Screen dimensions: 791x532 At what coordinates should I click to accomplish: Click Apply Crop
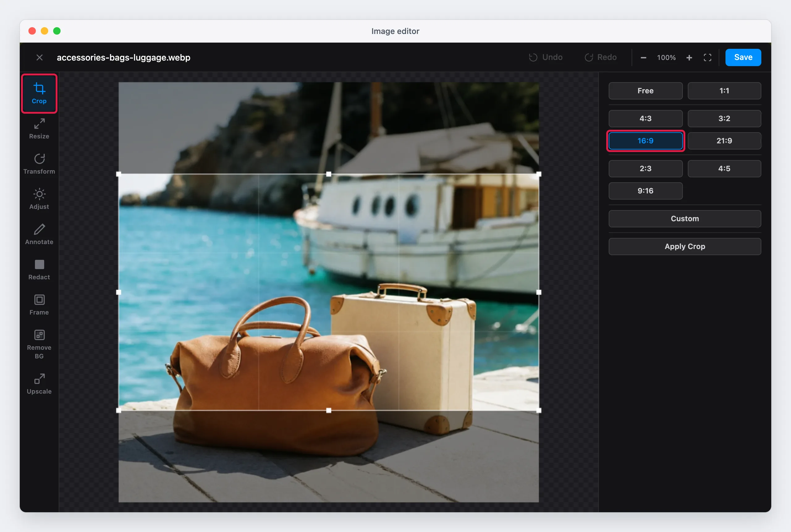[x=684, y=247]
